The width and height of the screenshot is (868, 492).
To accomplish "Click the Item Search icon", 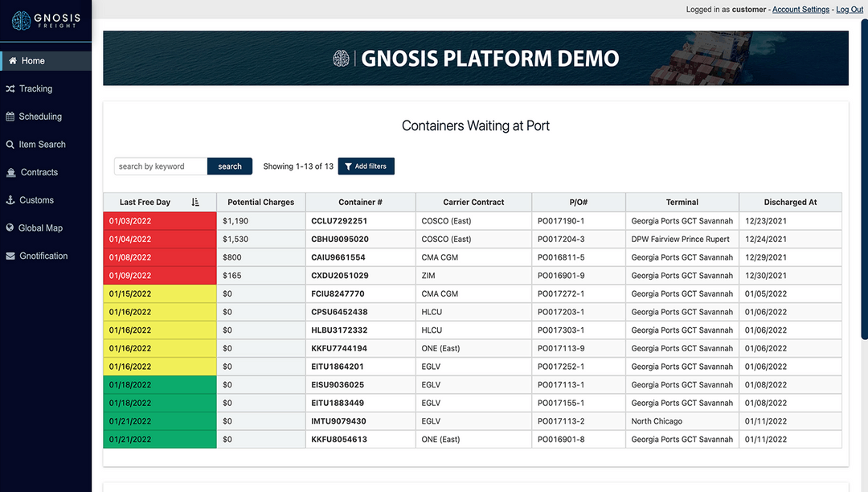I will [x=11, y=144].
